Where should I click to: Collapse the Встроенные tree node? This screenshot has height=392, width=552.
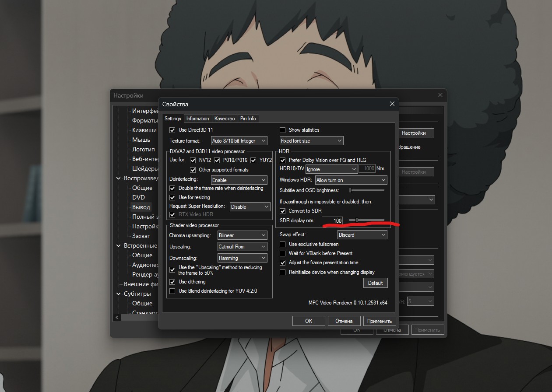(118, 246)
